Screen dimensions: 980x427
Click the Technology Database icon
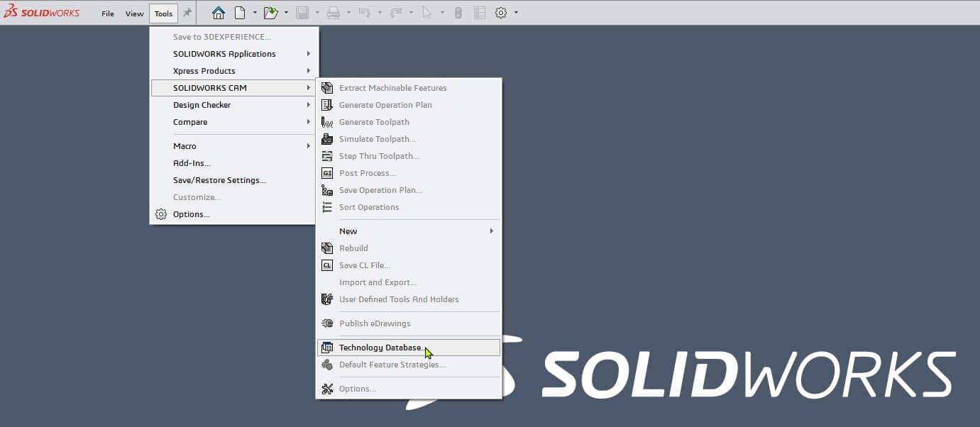327,348
